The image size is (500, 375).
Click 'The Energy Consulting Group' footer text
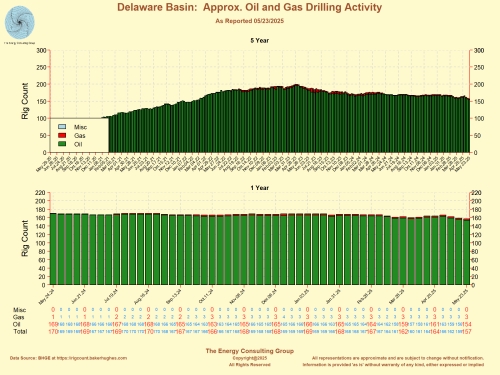(x=250, y=351)
